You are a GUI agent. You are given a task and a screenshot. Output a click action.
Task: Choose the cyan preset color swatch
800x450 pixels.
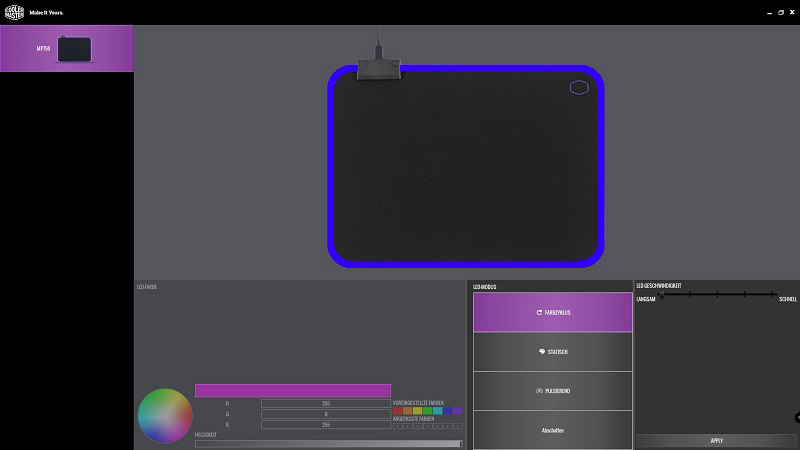coord(438,411)
